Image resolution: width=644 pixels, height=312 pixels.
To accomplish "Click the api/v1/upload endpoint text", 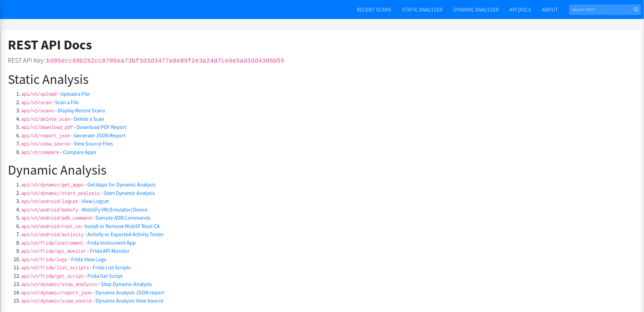I will (39, 94).
